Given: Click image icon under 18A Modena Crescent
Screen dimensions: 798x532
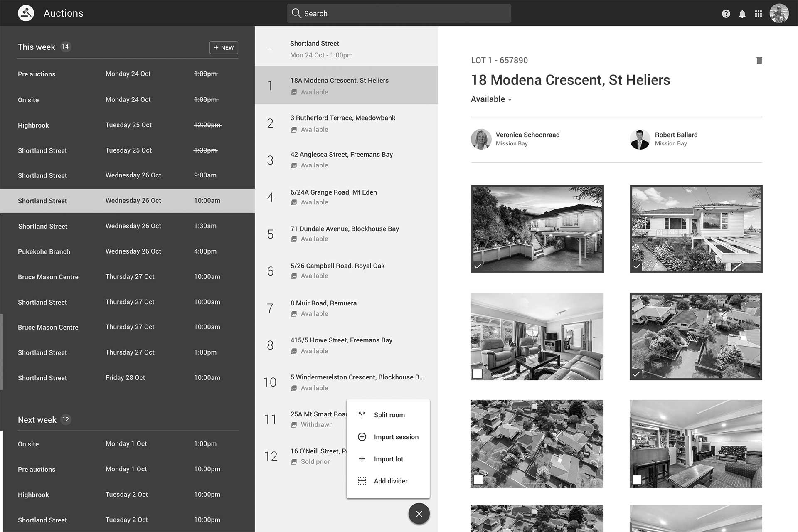Looking at the screenshot, I should tap(294, 92).
